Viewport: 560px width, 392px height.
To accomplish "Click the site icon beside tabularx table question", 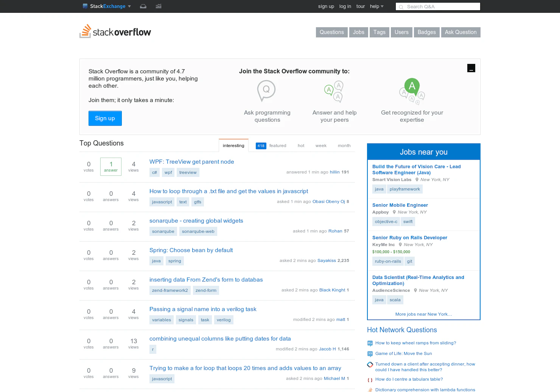I will [370, 380].
